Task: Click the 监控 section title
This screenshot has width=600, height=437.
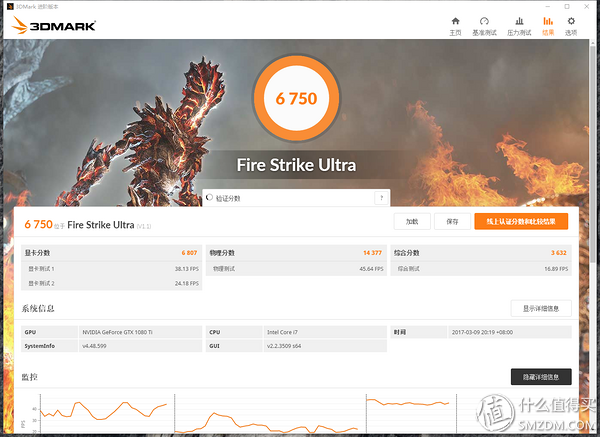Action: pyautogui.click(x=29, y=377)
